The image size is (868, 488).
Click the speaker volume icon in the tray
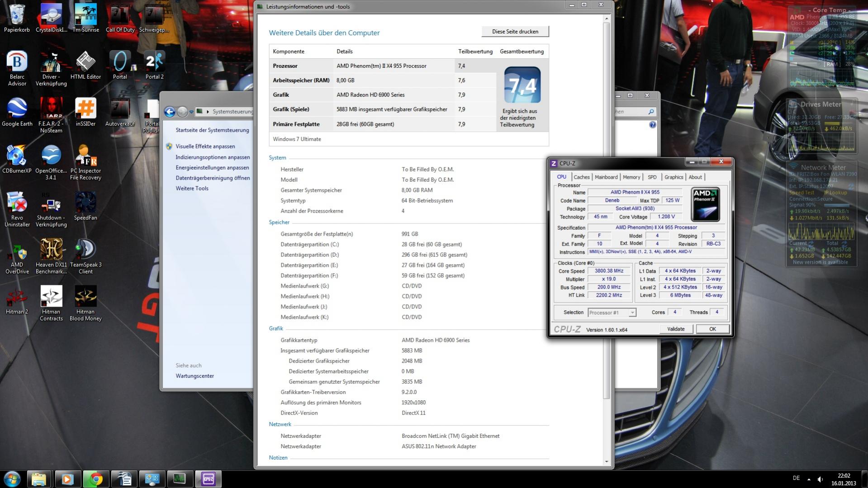820,479
